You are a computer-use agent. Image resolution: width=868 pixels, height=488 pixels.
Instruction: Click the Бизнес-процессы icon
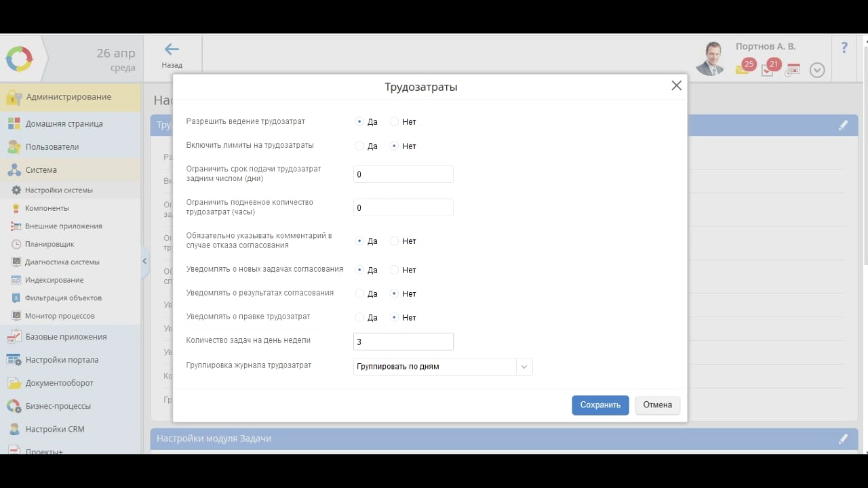[x=14, y=406]
